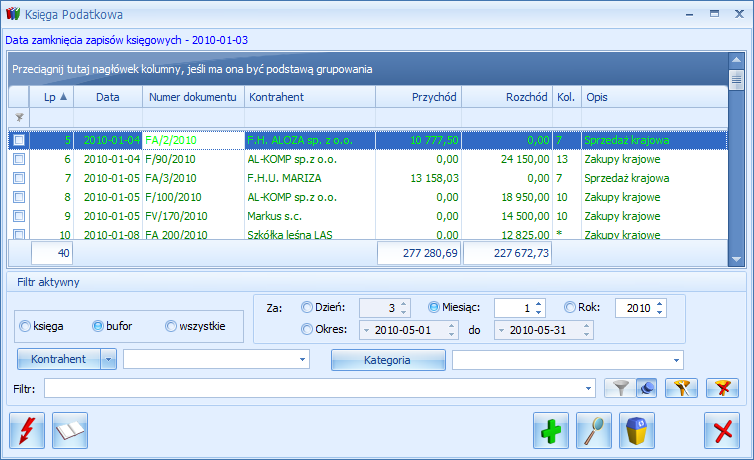Sort by the Opis column header
The width and height of the screenshot is (754, 460).
pyautogui.click(x=654, y=97)
